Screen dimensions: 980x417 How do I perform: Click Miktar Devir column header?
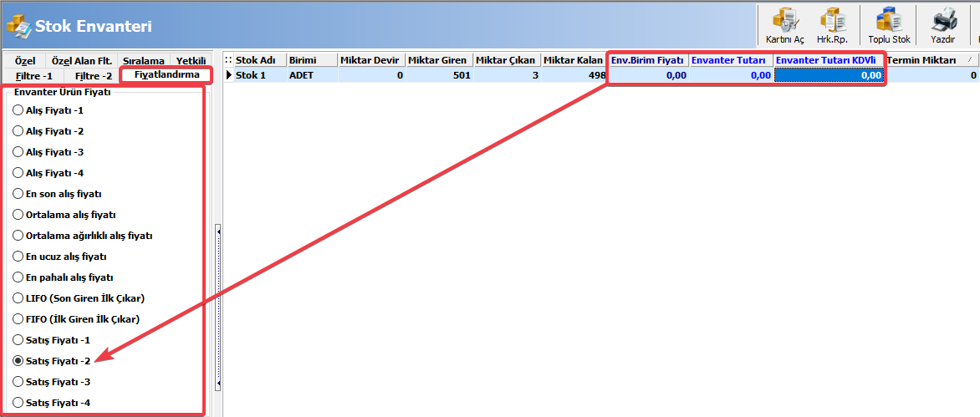371,60
